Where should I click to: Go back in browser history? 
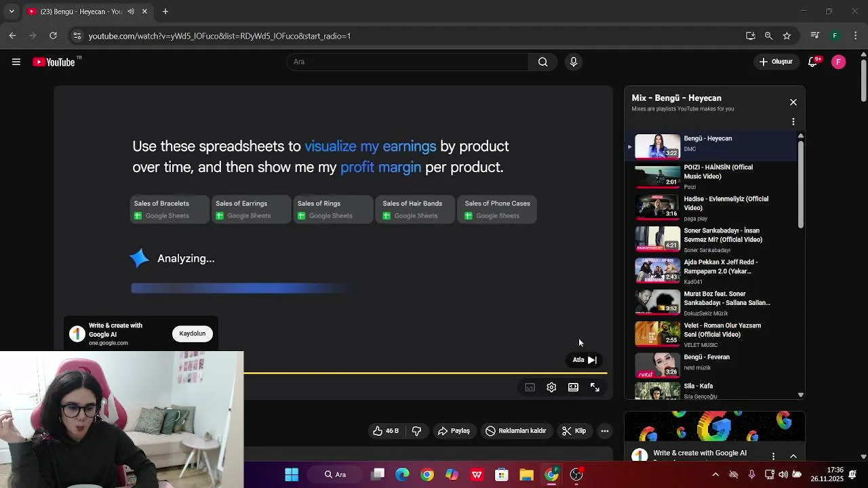[x=13, y=36]
